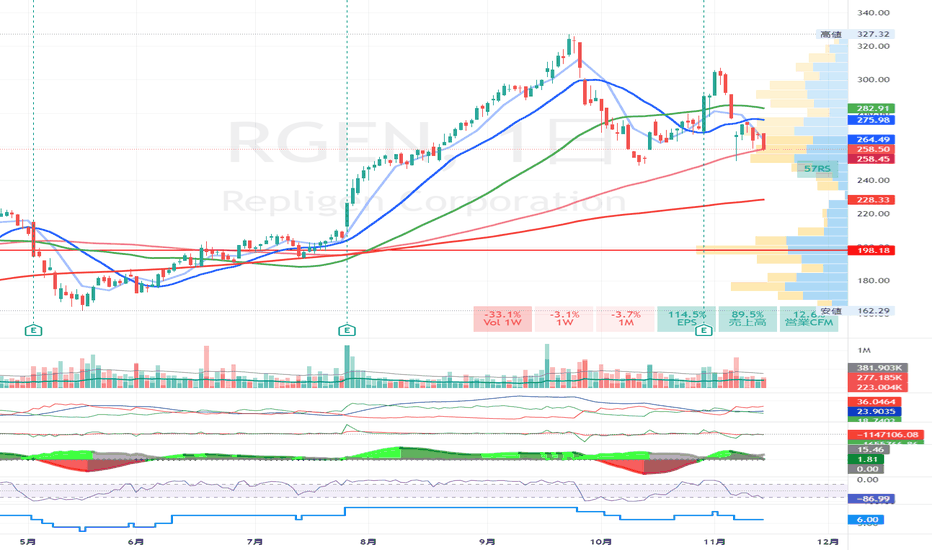This screenshot has width=932, height=550.
Task: Select the green 1.81 indicator value
Action: (x=868, y=460)
